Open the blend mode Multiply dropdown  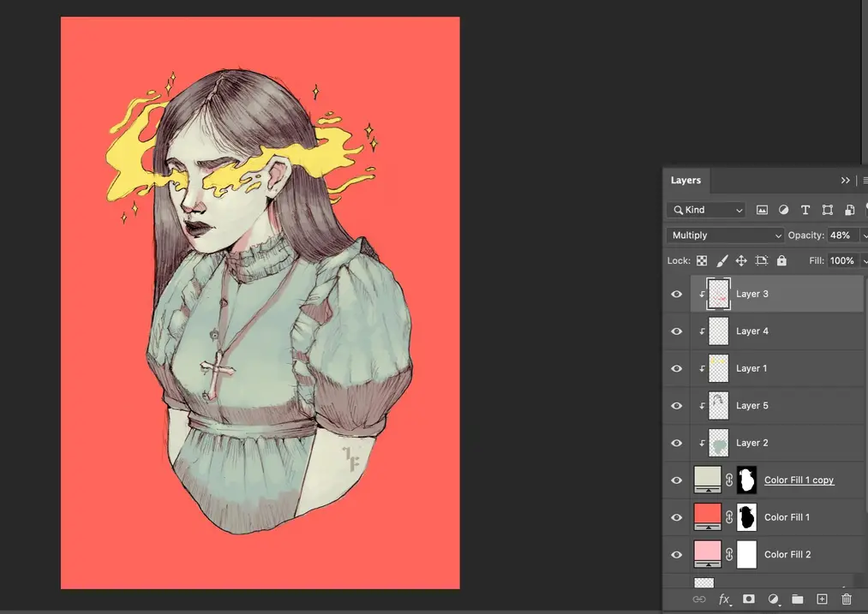pos(724,235)
